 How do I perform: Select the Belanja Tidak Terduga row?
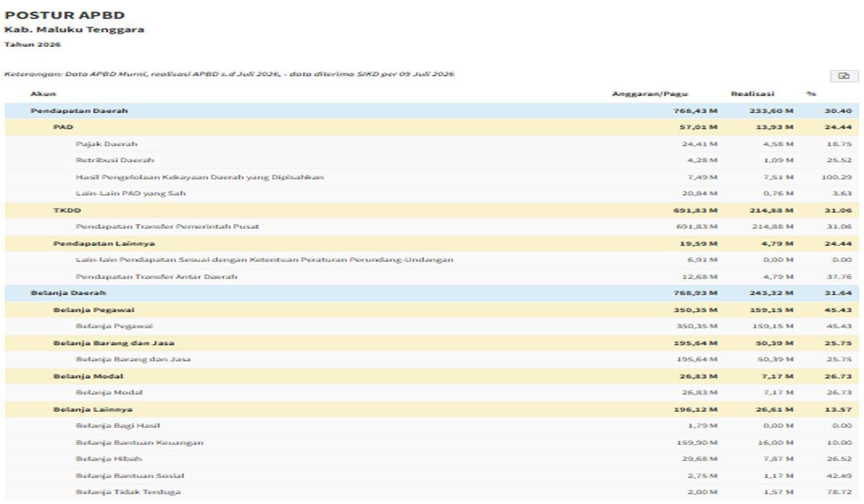coord(432,492)
